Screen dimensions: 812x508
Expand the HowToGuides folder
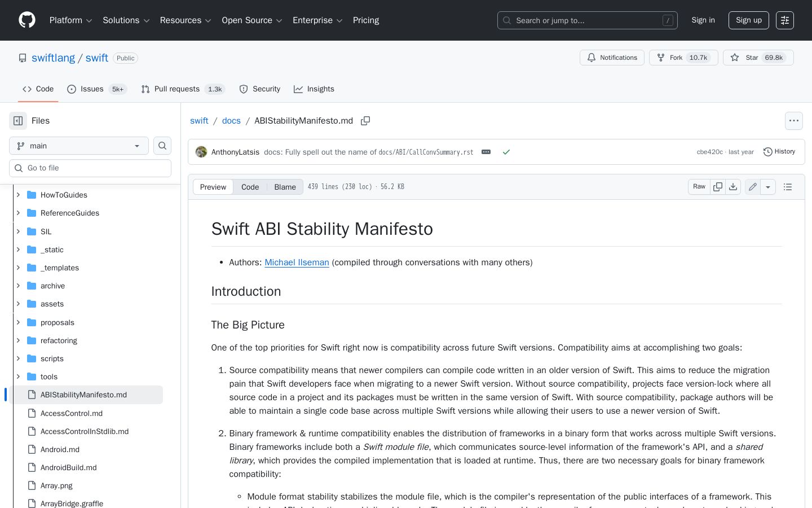[18, 195]
